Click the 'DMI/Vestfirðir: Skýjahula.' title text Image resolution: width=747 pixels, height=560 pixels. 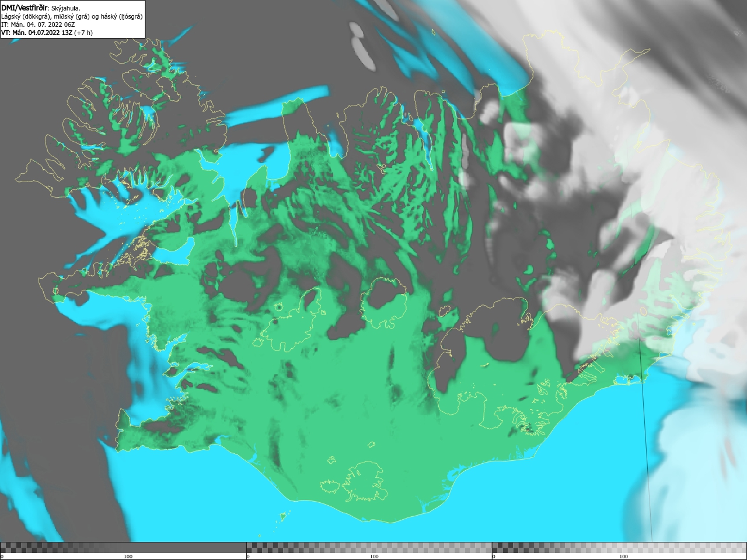(41, 8)
